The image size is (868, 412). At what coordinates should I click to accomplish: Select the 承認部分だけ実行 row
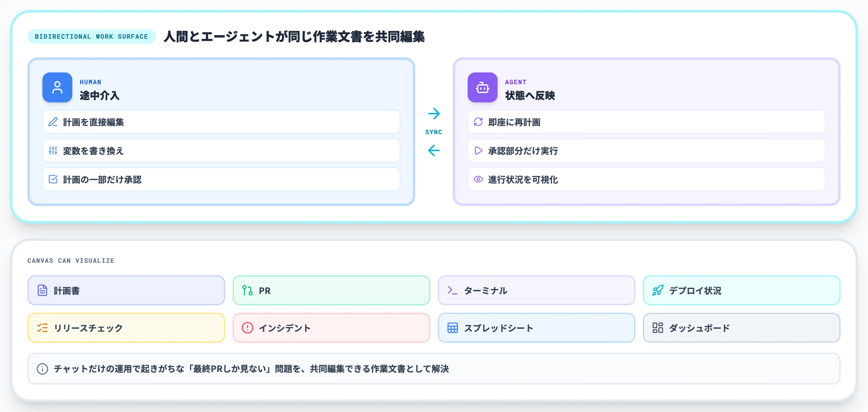[646, 150]
